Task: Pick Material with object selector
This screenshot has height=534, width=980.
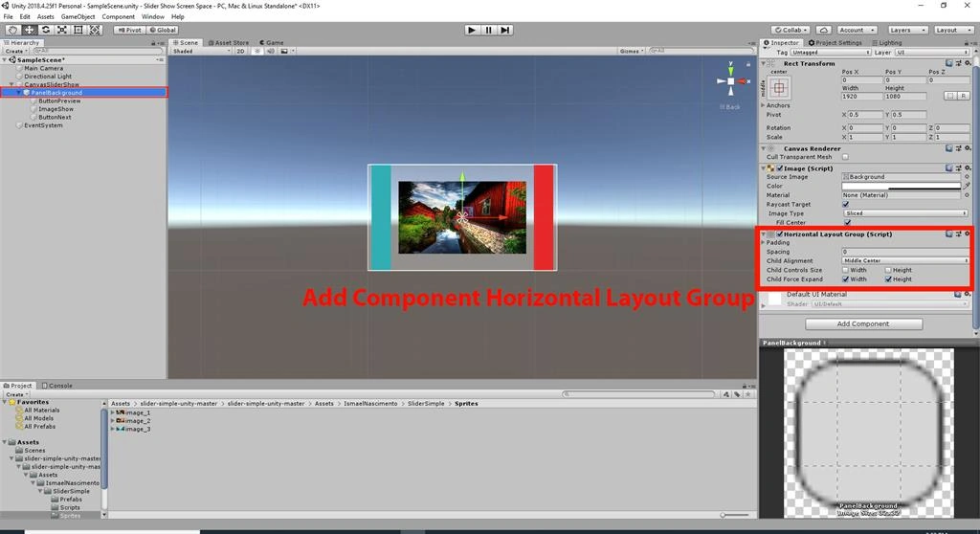Action: pyautogui.click(x=967, y=195)
